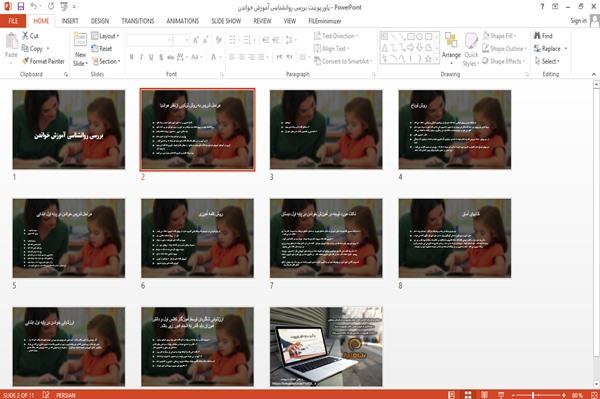Click the PowerPoint Help question mark
The height and width of the screenshot is (399, 600).
point(542,7)
